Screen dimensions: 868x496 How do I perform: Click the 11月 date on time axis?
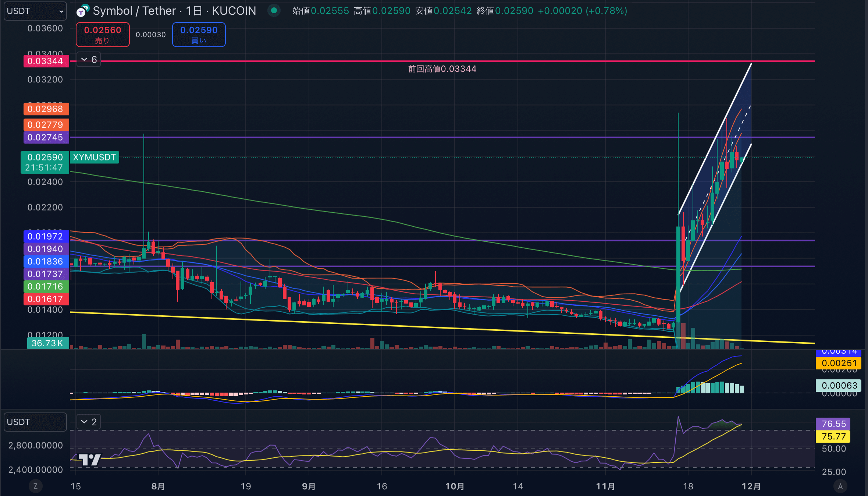[605, 486]
